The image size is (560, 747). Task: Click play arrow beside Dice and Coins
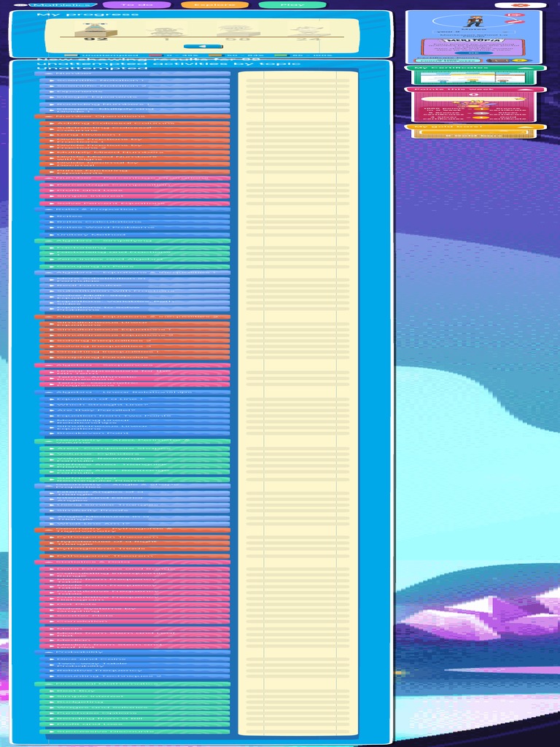[52, 659]
